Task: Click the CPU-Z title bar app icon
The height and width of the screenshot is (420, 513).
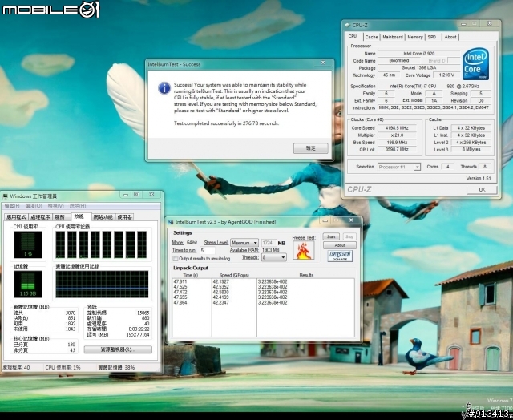Action: click(x=347, y=25)
